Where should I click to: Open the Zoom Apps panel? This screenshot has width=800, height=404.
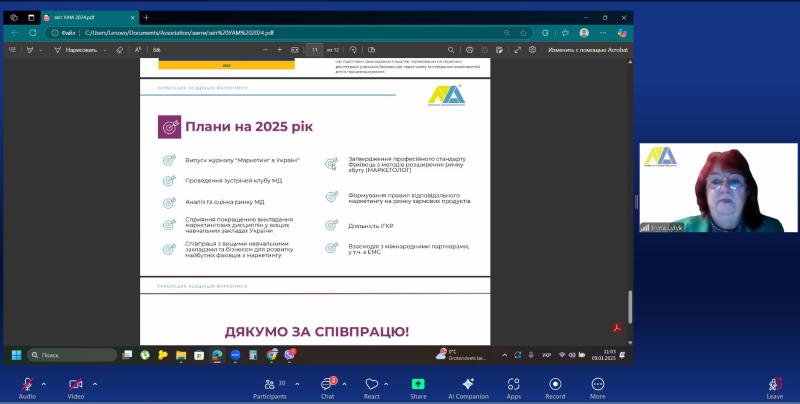(x=513, y=385)
